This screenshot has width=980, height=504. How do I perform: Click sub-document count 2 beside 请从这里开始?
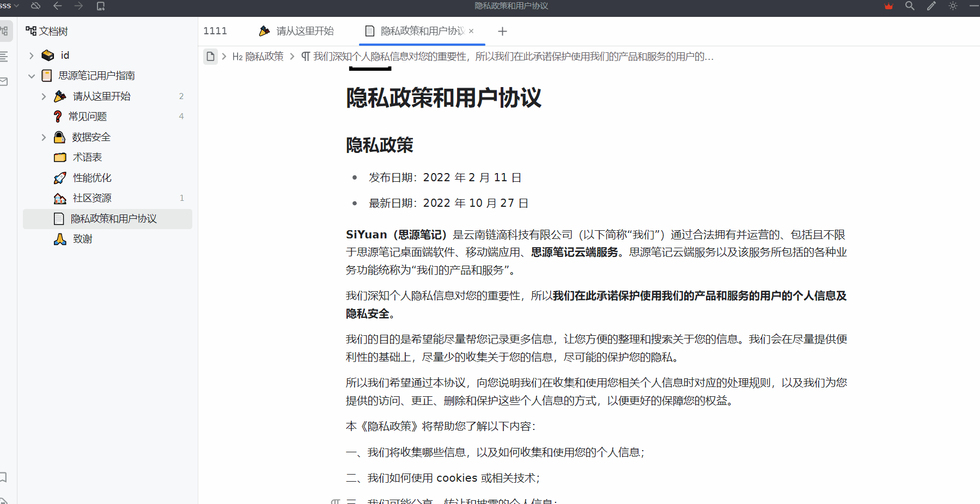pos(181,96)
